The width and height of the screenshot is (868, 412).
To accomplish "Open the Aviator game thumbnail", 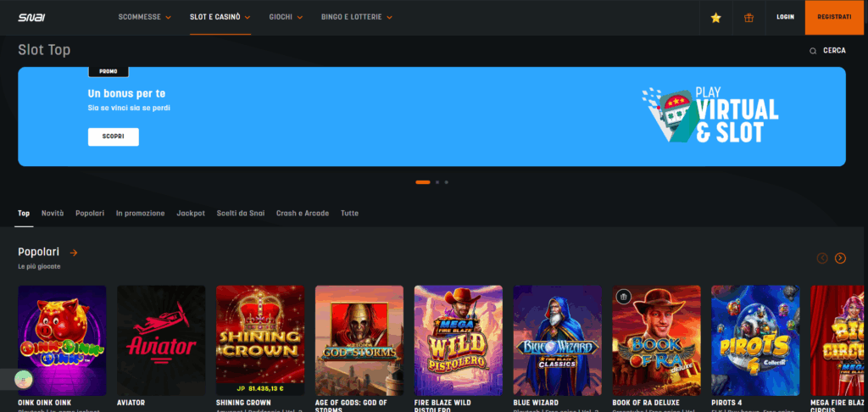I will coord(161,340).
